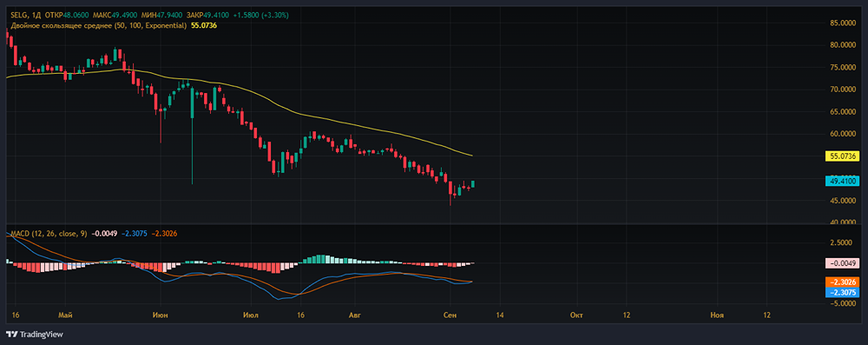
Task: Click the Май label on time axis
Action: (65, 315)
